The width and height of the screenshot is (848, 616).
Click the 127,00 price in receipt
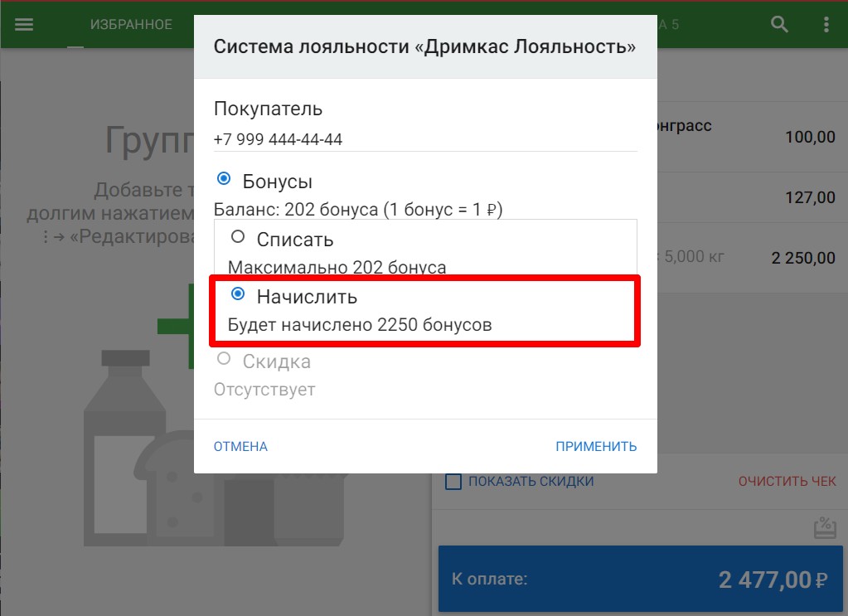810,197
